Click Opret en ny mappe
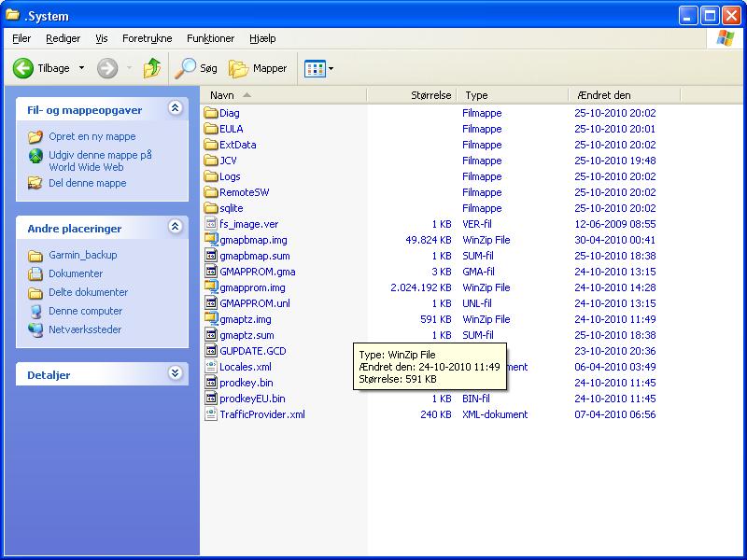This screenshot has height=560, width=747. point(92,136)
